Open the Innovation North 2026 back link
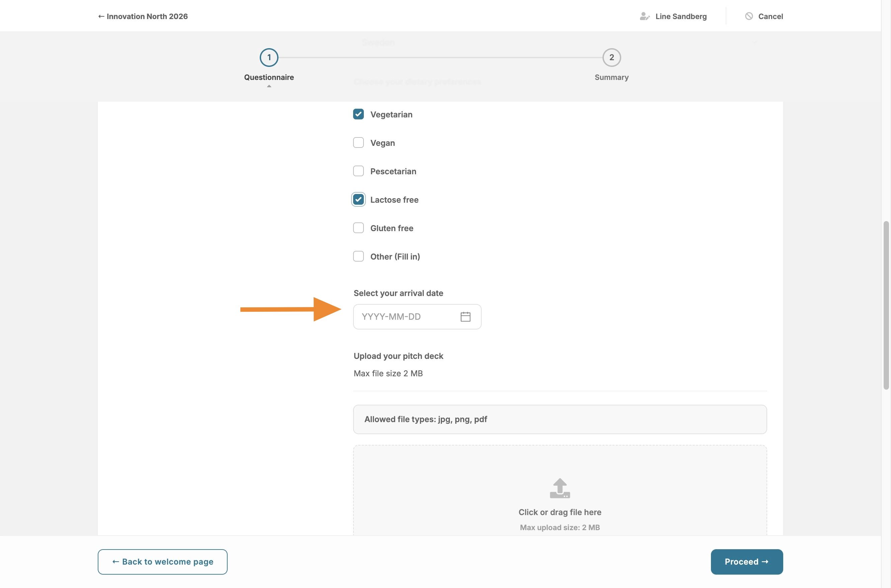 pos(143,16)
